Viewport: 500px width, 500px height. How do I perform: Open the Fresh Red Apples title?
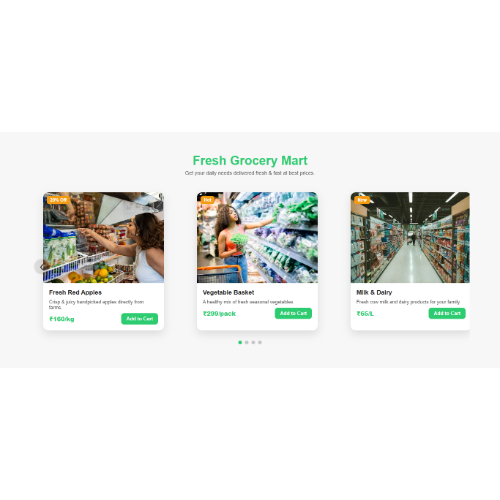tap(75, 292)
